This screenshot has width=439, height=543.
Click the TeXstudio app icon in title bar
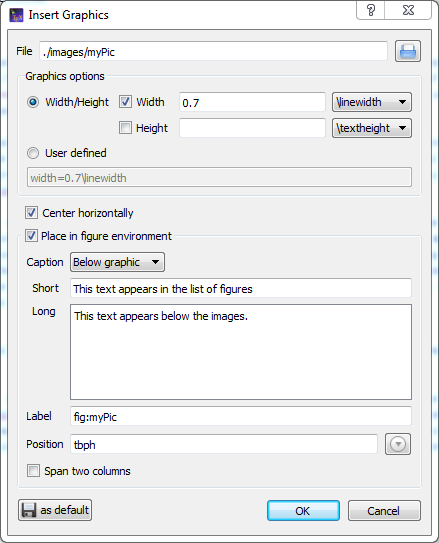coord(16,16)
